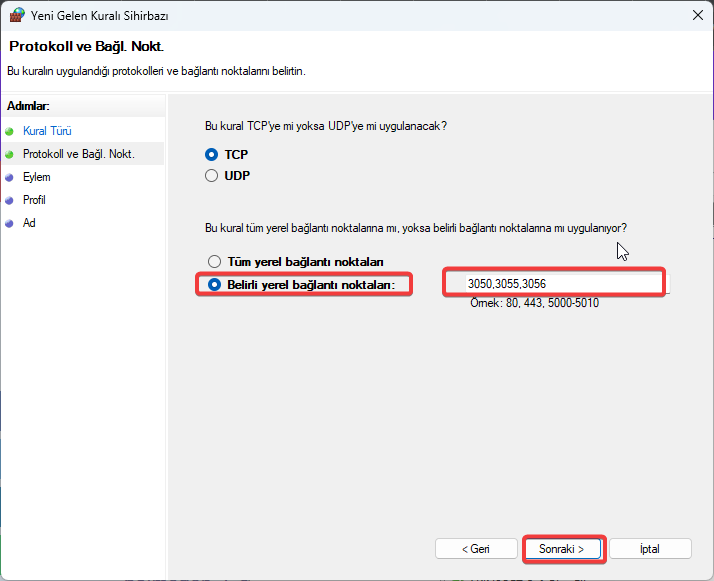Click the purple bullet beside Eylem
Image resolution: width=714 pixels, height=581 pixels.
pos(9,178)
